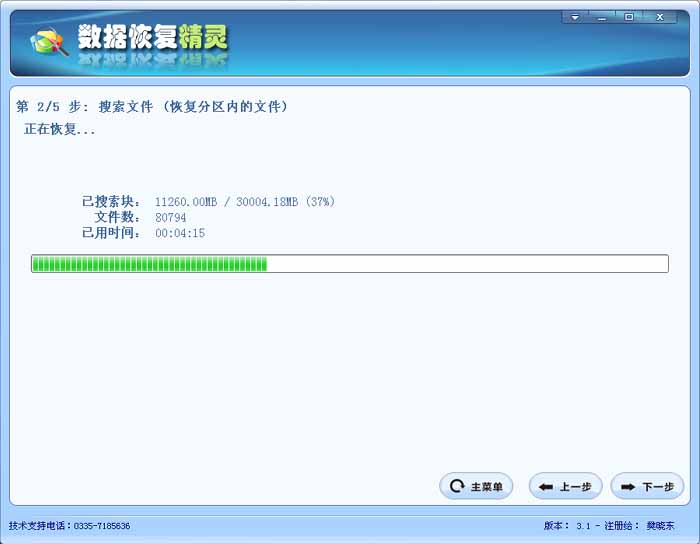This screenshot has width=700, height=544.
Task: Click the elapsed time 00:04:15
Action: coord(180,233)
